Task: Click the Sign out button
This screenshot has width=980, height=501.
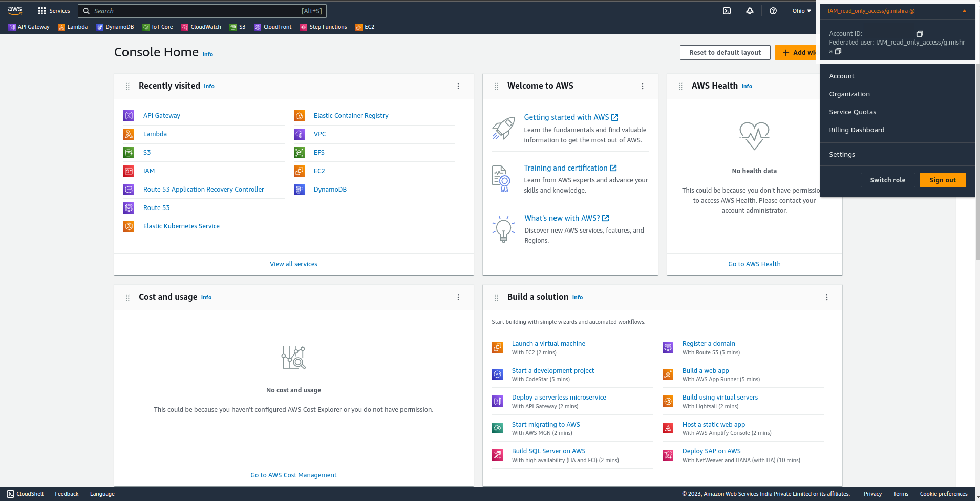Action: [x=943, y=180]
